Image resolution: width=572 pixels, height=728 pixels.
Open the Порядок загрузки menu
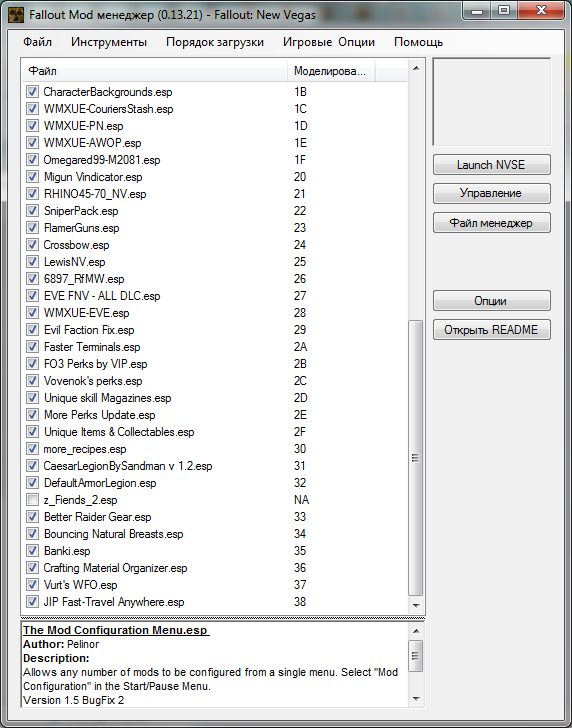pyautogui.click(x=215, y=42)
